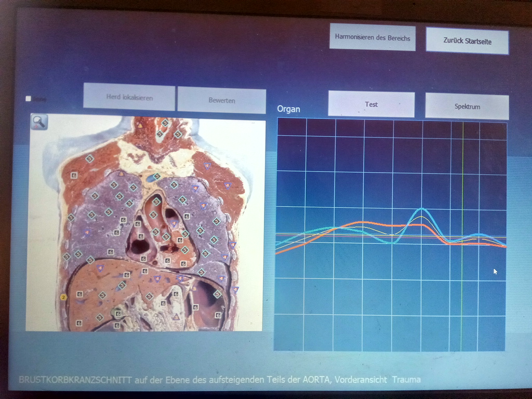Click the Herd lokalisieren button
Image resolution: width=532 pixels, height=399 pixels.
pos(129,97)
